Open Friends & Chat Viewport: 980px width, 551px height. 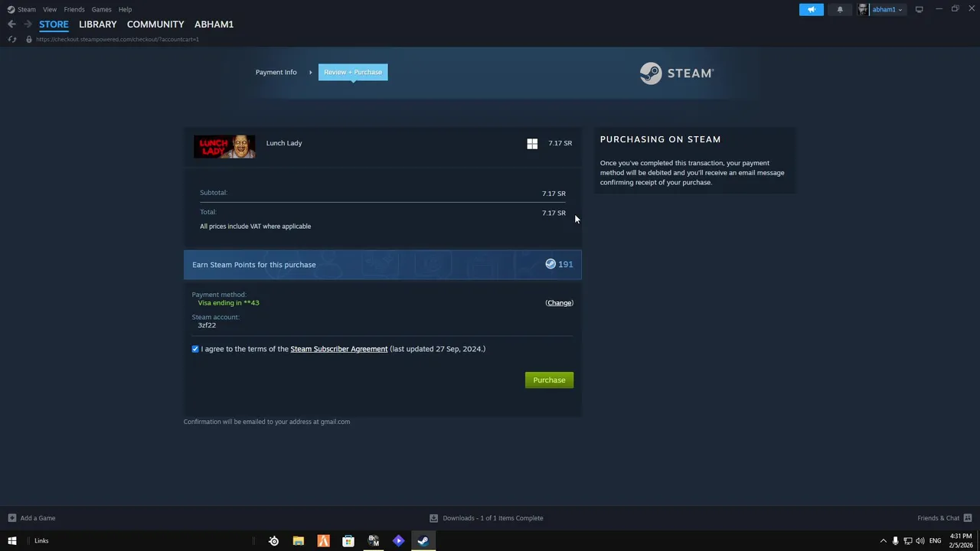[938, 518]
